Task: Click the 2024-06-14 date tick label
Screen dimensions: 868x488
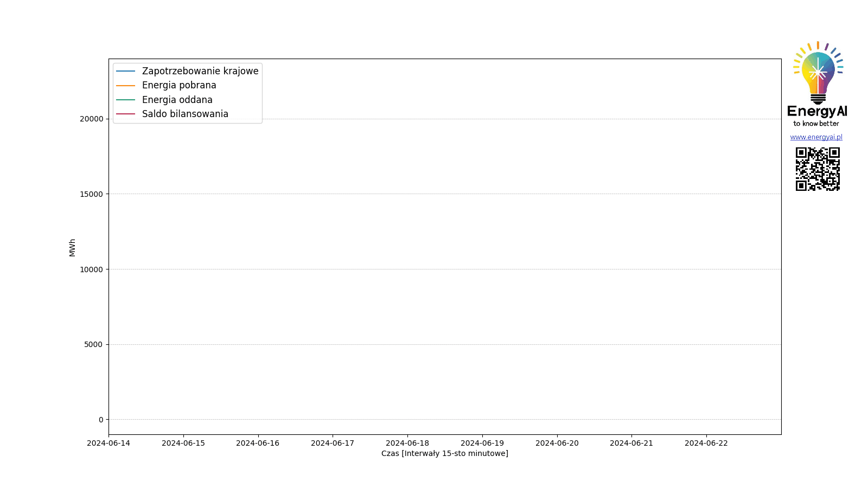Action: click(108, 443)
